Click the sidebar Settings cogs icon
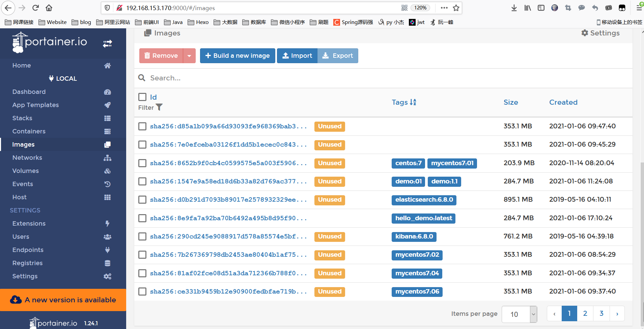The image size is (644, 329). click(x=107, y=276)
